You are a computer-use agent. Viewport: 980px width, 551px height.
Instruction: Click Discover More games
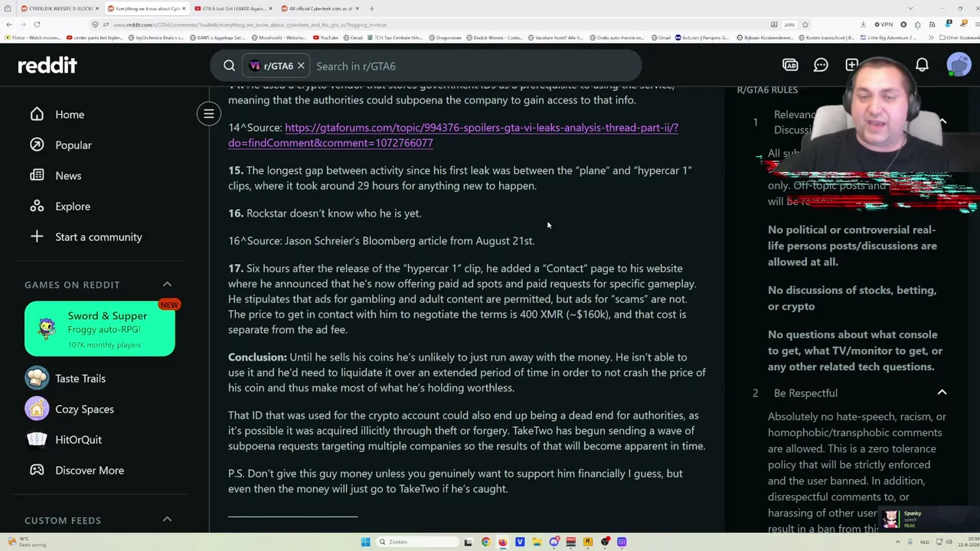[90, 470]
